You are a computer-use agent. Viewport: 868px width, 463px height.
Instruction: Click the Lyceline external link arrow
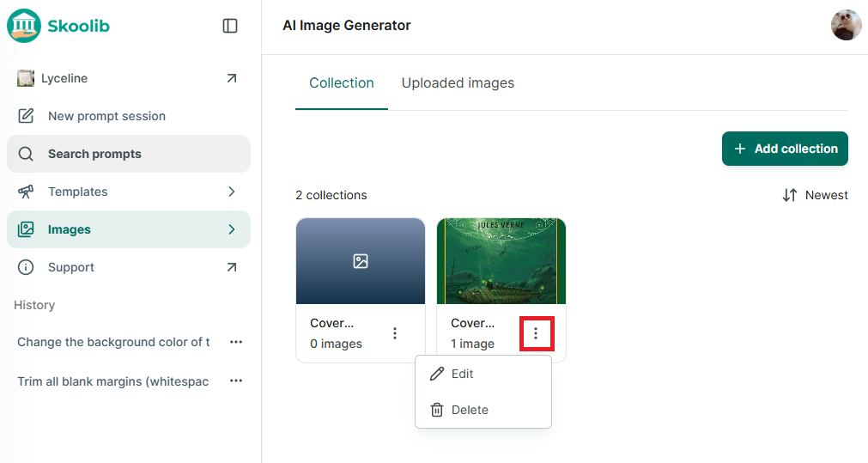[x=232, y=78]
